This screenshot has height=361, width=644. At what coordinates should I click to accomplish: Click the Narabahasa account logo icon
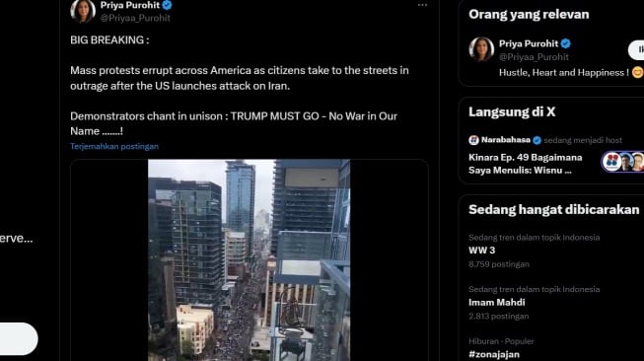coord(473,140)
